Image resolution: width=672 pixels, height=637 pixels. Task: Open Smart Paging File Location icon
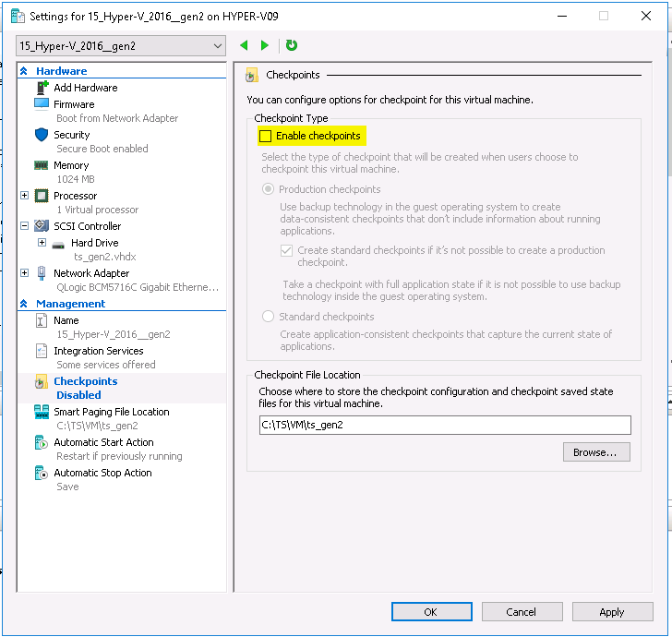[41, 412]
